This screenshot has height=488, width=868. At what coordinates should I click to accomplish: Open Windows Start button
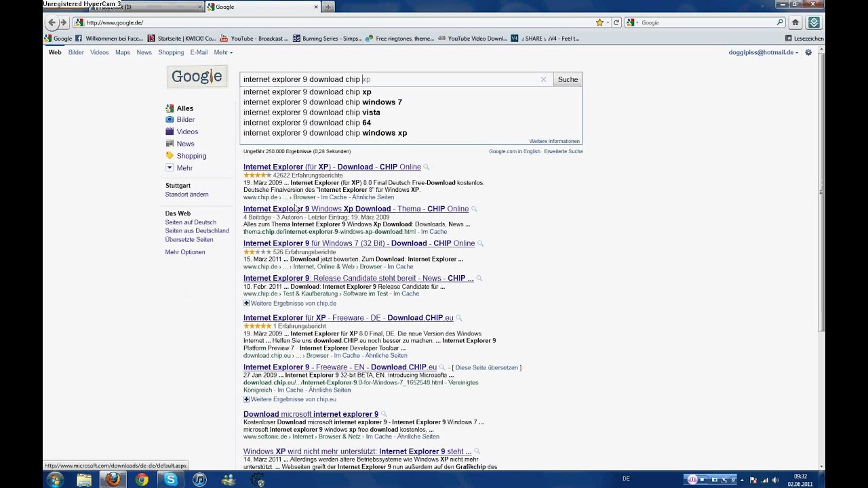55,479
